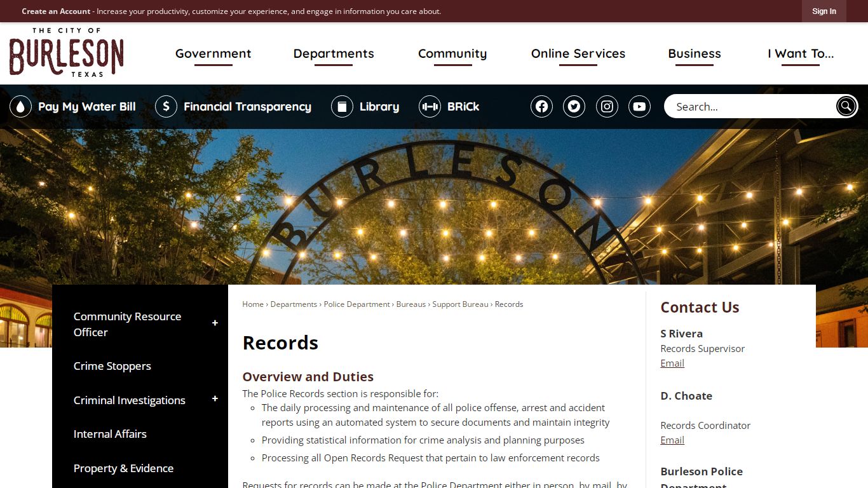Screen dimensions: 868x488
Task: Click the dumbbell icon beside BRiCk
Action: [430, 107]
